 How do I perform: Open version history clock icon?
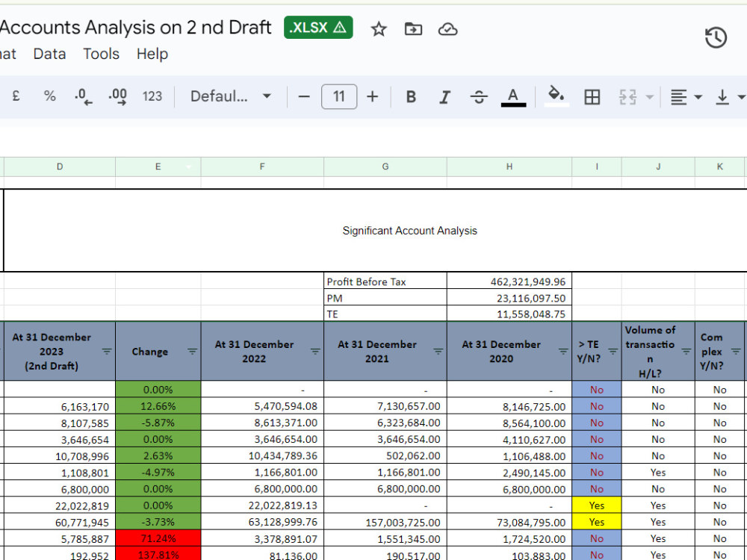click(x=716, y=37)
